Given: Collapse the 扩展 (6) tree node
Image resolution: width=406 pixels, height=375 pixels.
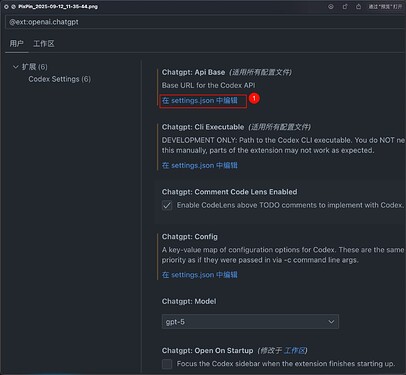Looking at the screenshot, I should (15, 67).
